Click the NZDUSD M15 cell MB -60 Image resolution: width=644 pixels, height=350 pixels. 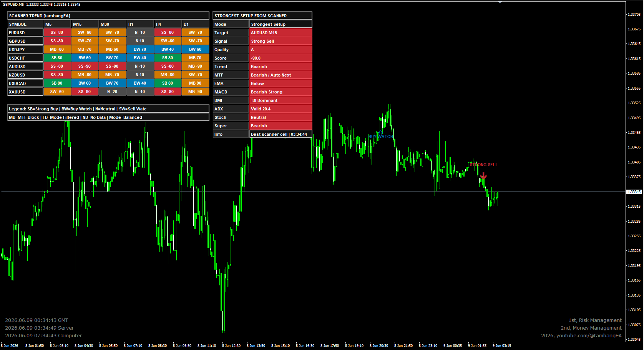85,75
